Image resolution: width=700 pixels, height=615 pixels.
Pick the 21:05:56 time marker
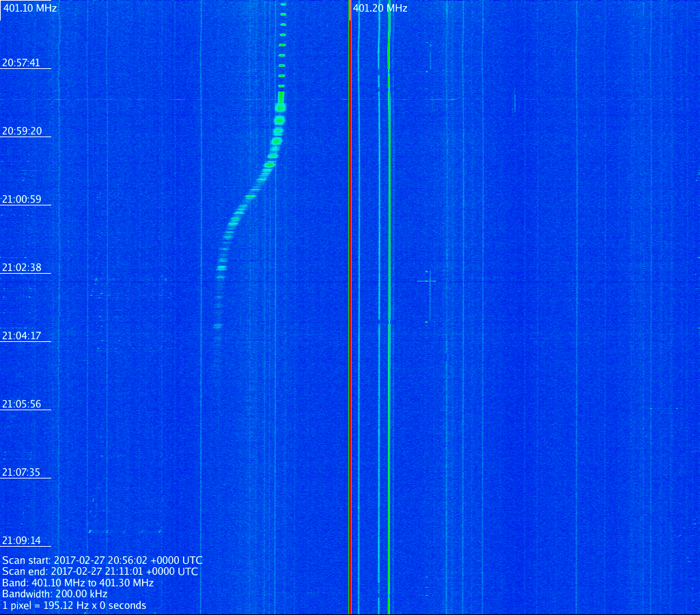tap(21, 404)
